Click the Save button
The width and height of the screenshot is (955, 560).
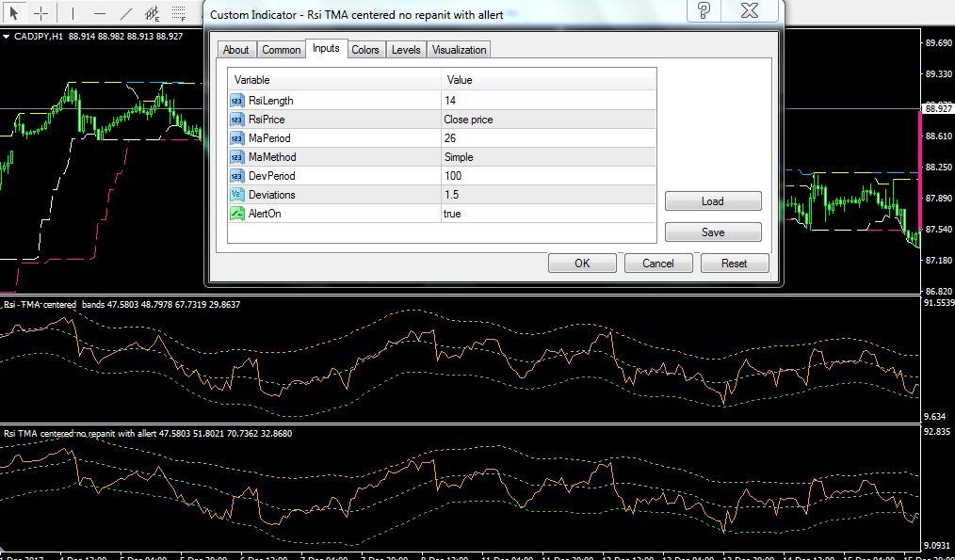713,232
